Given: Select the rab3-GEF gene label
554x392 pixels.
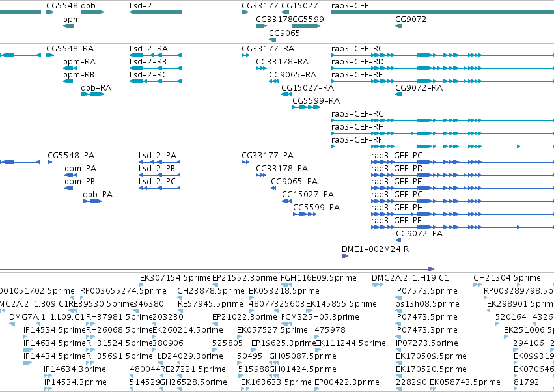Looking at the screenshot, I should (x=350, y=6).
